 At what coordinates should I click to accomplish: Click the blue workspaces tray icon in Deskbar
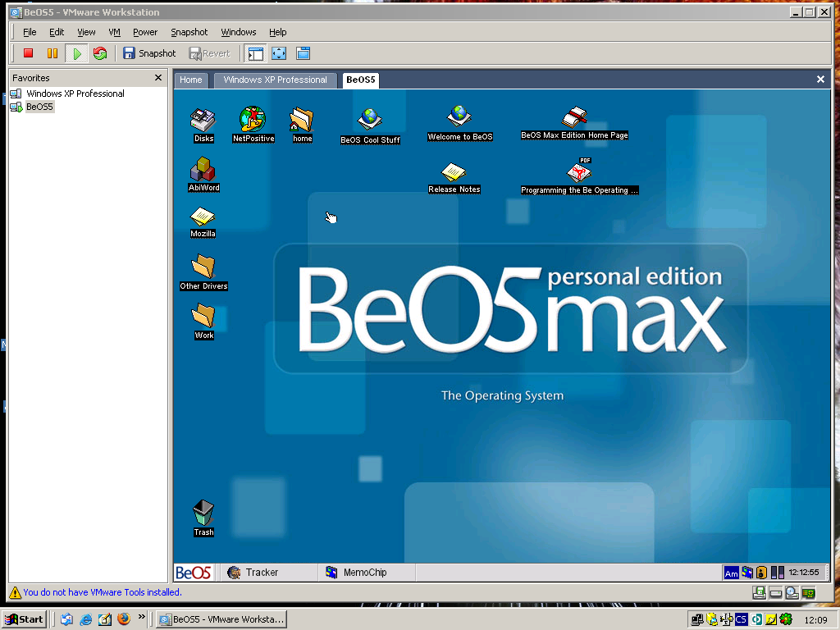point(746,573)
